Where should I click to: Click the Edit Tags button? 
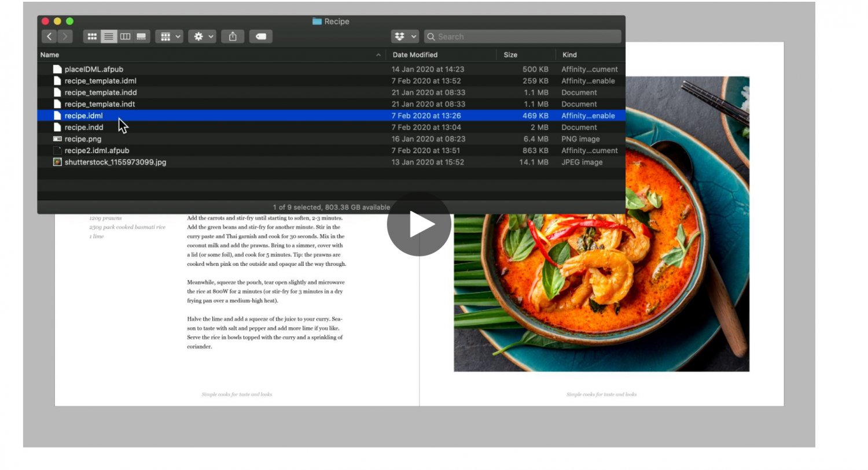pos(261,36)
